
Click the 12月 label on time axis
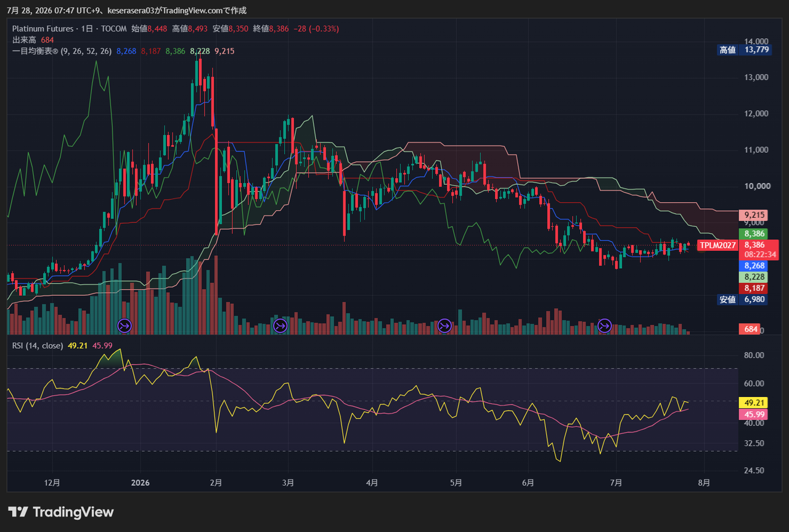click(x=52, y=483)
